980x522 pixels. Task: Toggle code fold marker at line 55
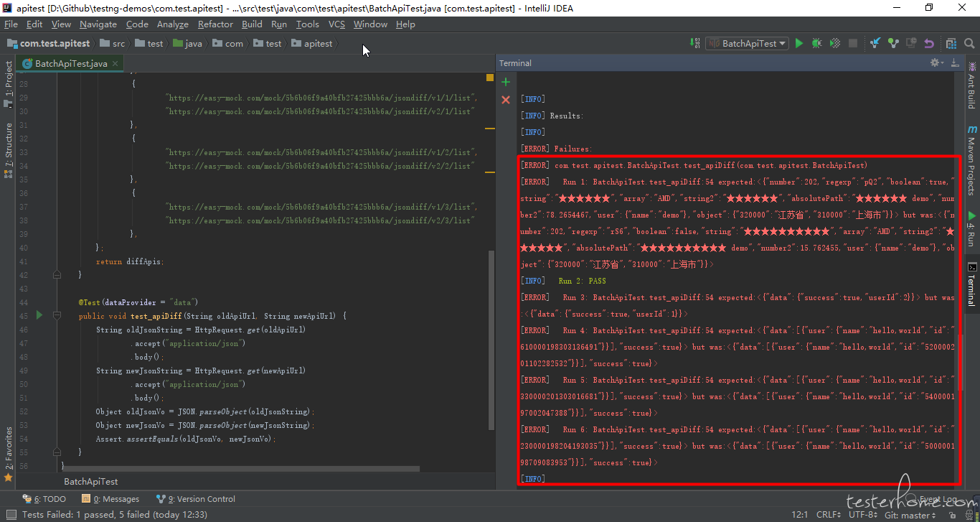(x=56, y=452)
